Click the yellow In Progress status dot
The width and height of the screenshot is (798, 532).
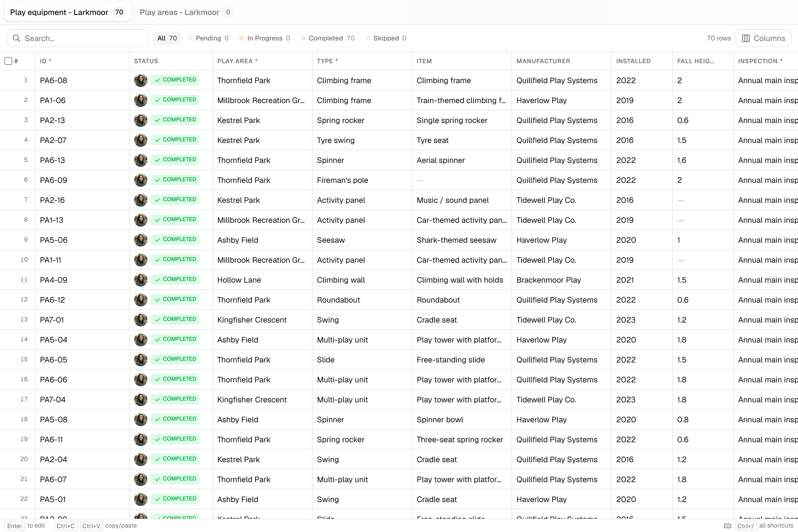click(242, 38)
